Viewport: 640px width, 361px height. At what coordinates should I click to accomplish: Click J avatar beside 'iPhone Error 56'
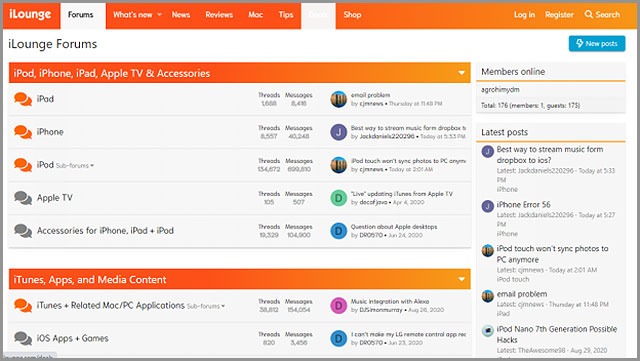(x=487, y=206)
